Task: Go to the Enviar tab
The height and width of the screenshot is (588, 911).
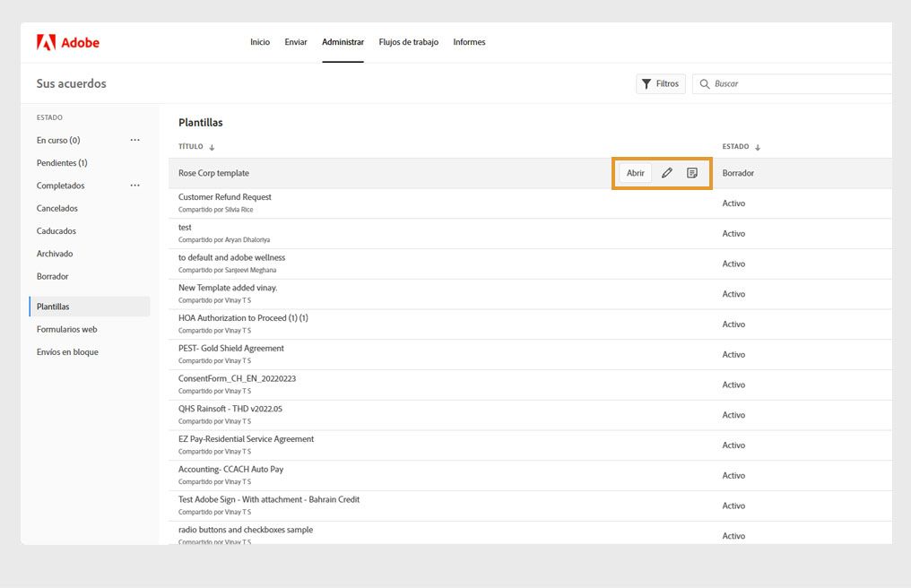Action: pyautogui.click(x=296, y=42)
